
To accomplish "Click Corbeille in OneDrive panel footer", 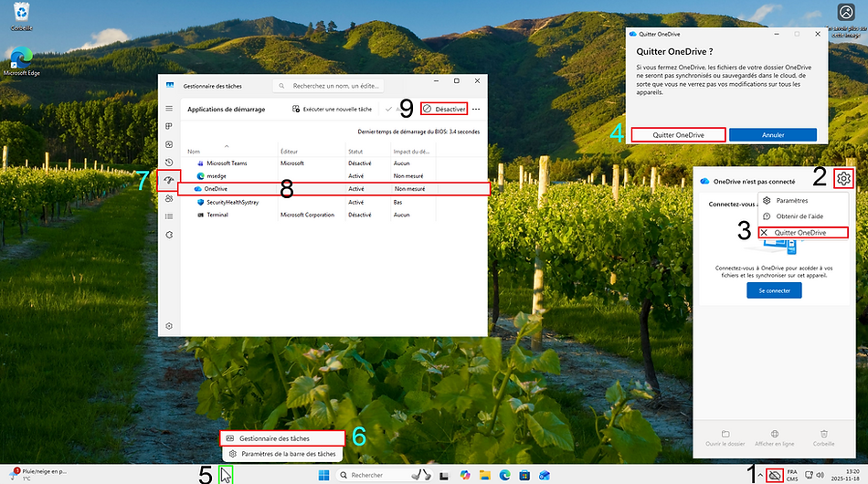I will pos(824,438).
